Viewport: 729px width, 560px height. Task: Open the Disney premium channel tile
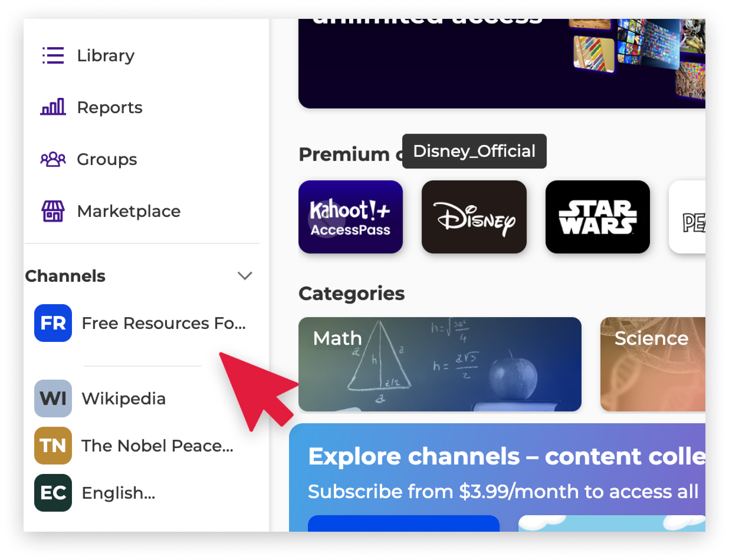(474, 217)
